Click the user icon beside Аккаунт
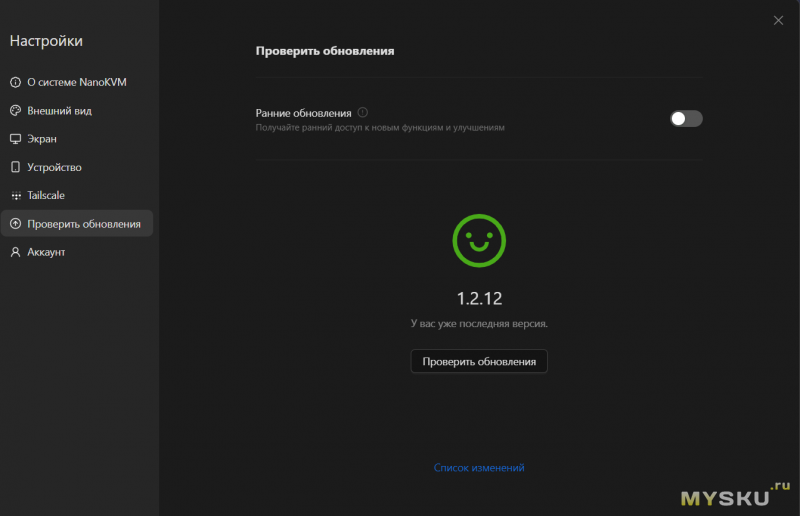This screenshot has height=516, width=800. (x=15, y=252)
